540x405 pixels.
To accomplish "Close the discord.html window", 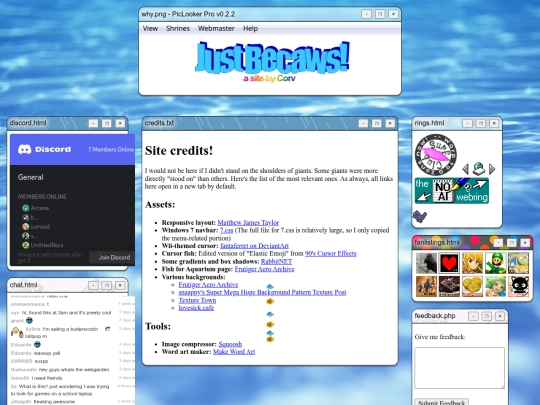I will pyautogui.click(x=120, y=123).
